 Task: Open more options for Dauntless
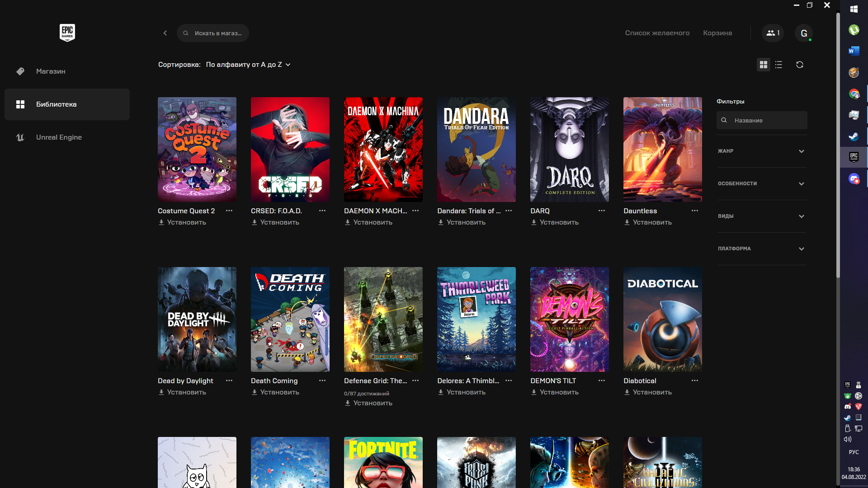tap(695, 211)
